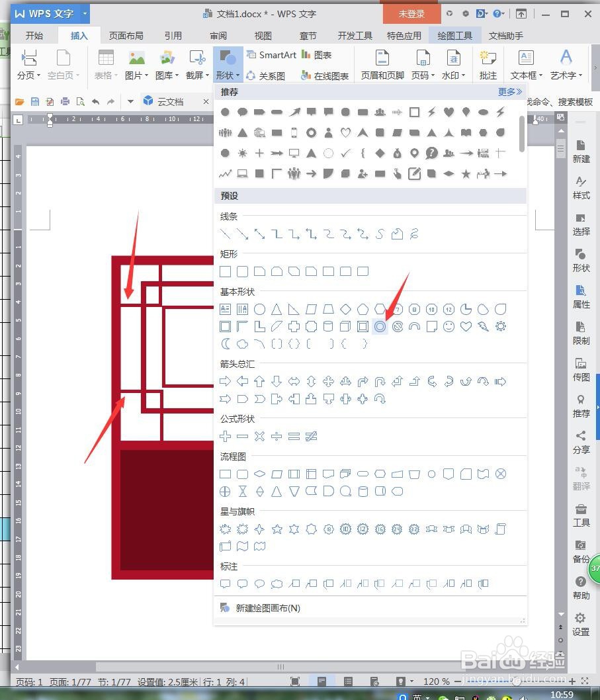Choose the crescent moon basic shape
Image resolution: width=600 pixels, height=700 pixels.
click(x=226, y=344)
